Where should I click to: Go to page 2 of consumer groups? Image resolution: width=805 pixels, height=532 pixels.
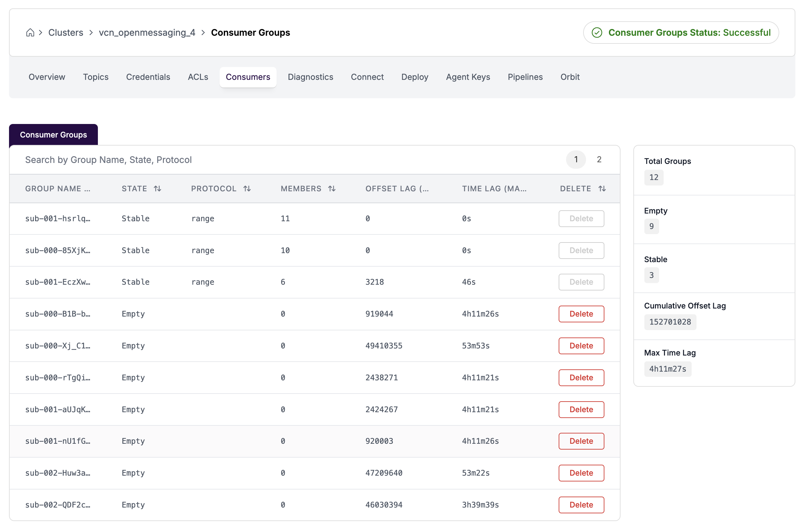click(599, 159)
